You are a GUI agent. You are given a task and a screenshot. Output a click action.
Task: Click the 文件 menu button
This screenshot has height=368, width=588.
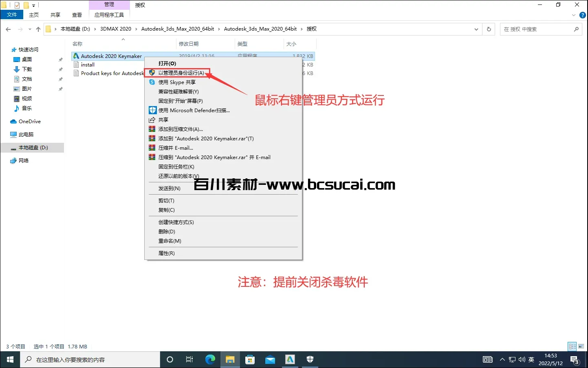(12, 15)
